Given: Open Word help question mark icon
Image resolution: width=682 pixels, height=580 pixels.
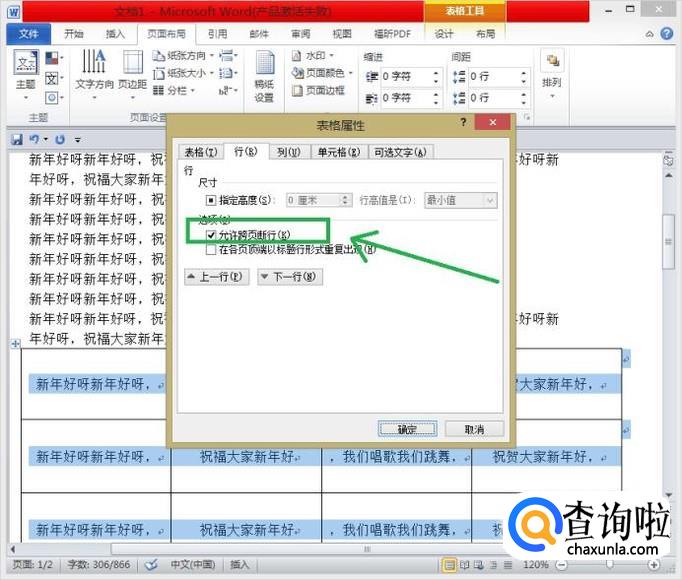Looking at the screenshot, I should click(x=666, y=34).
